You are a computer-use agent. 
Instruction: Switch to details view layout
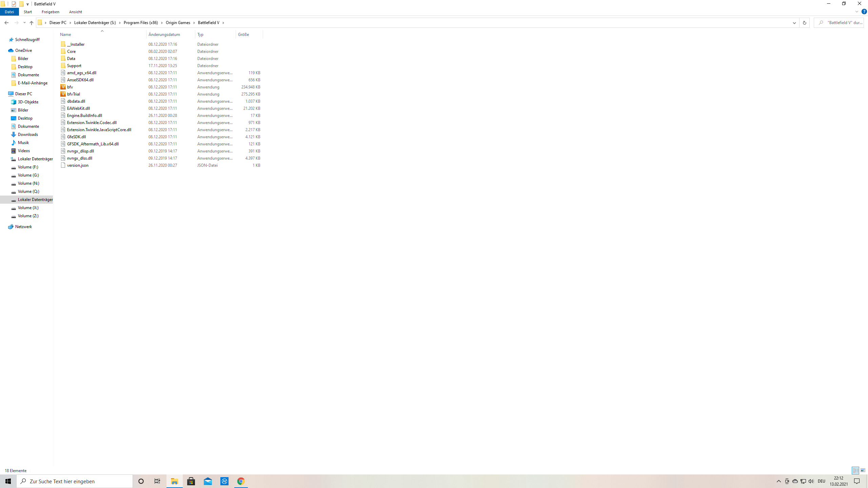pyautogui.click(x=855, y=470)
